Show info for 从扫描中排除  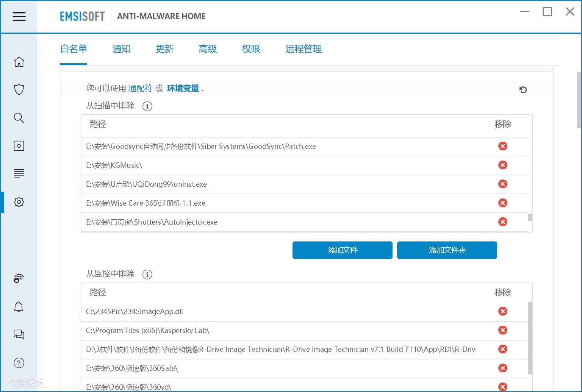click(x=147, y=106)
